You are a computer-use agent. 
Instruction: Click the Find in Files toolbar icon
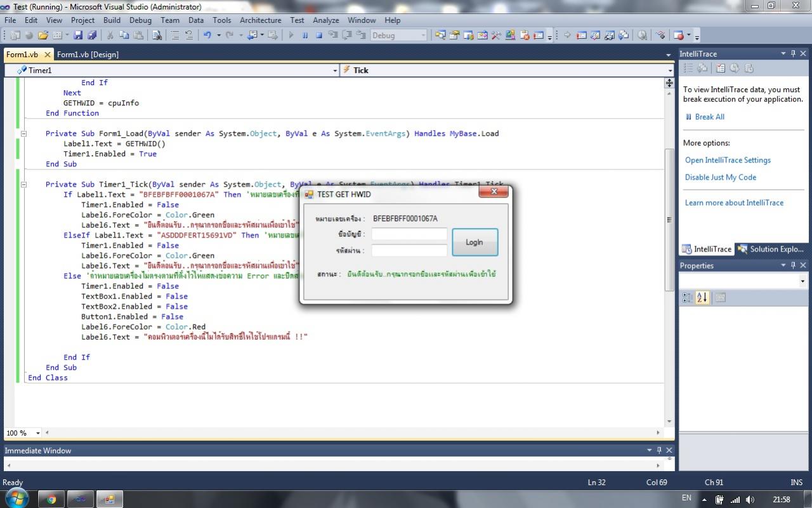tap(157, 36)
